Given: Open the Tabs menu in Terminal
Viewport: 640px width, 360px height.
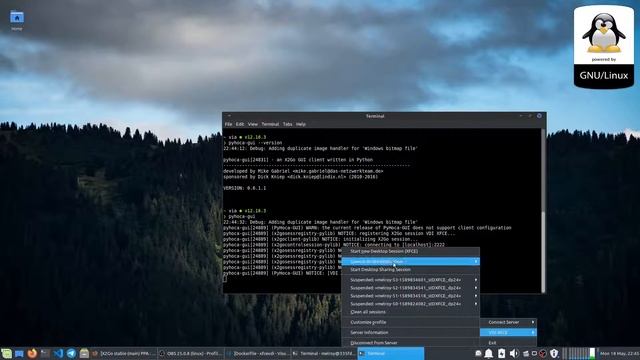Looking at the screenshot, I should [x=287, y=124].
